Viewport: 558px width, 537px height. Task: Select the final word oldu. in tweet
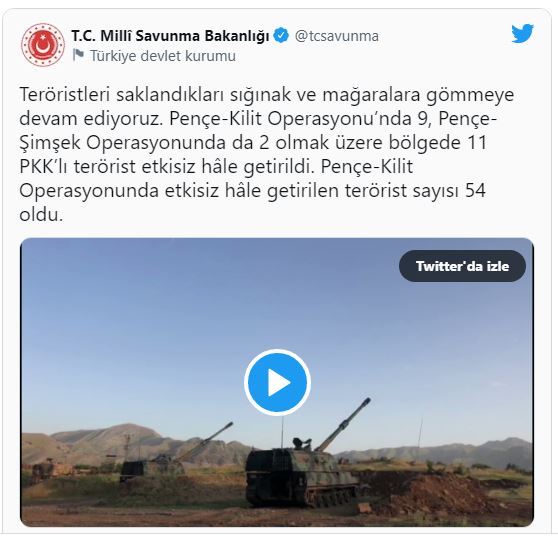41,215
